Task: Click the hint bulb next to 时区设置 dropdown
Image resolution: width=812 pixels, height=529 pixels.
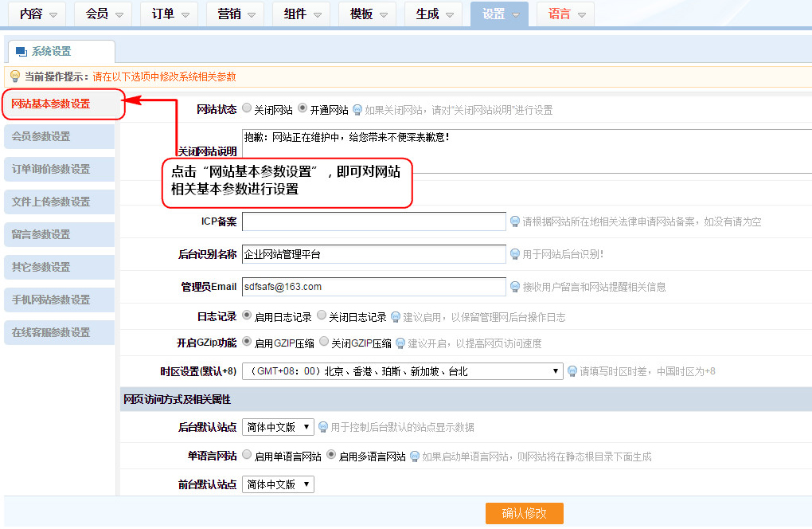Action: pyautogui.click(x=572, y=371)
